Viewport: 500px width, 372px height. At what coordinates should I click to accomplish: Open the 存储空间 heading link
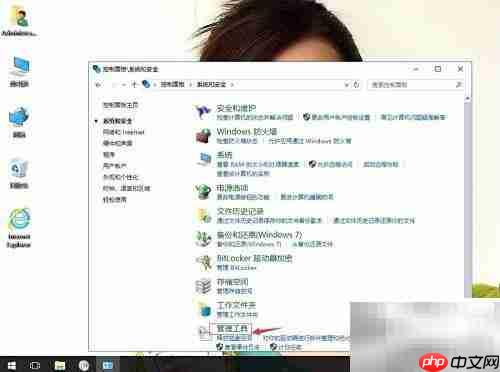click(x=232, y=282)
